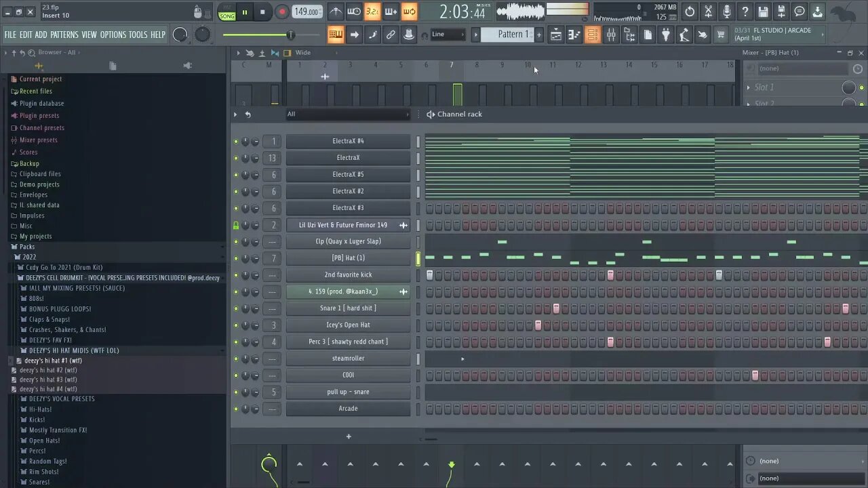Add a channel with the plus below Arcade

(349, 436)
